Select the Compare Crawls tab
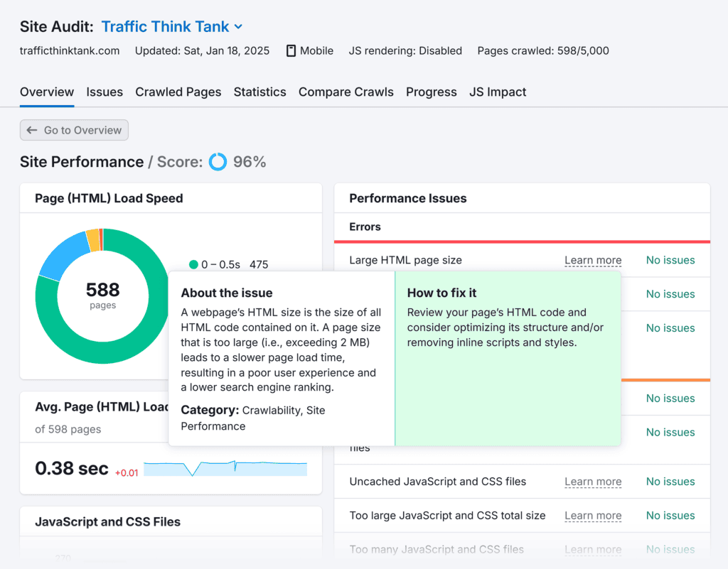Screen dimensions: 728x569 [x=346, y=92]
